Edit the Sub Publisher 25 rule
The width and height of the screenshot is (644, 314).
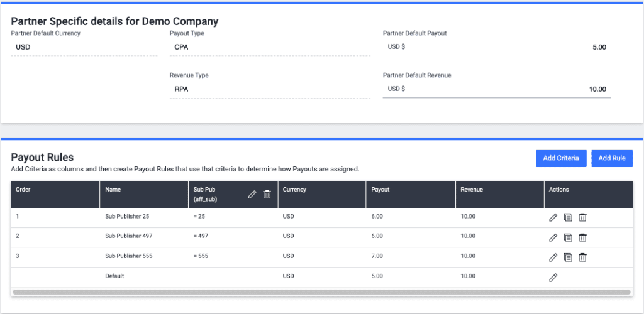(553, 217)
